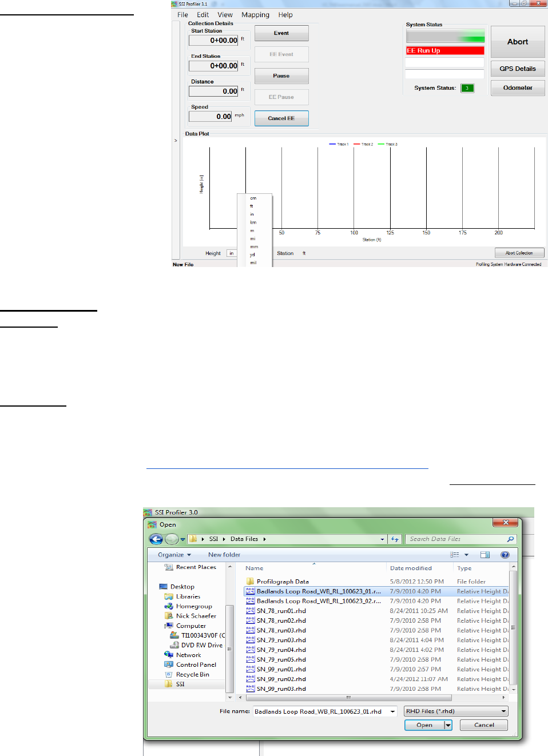Choose yd from the unit list
The height and width of the screenshot is (756, 548).
[253, 255]
